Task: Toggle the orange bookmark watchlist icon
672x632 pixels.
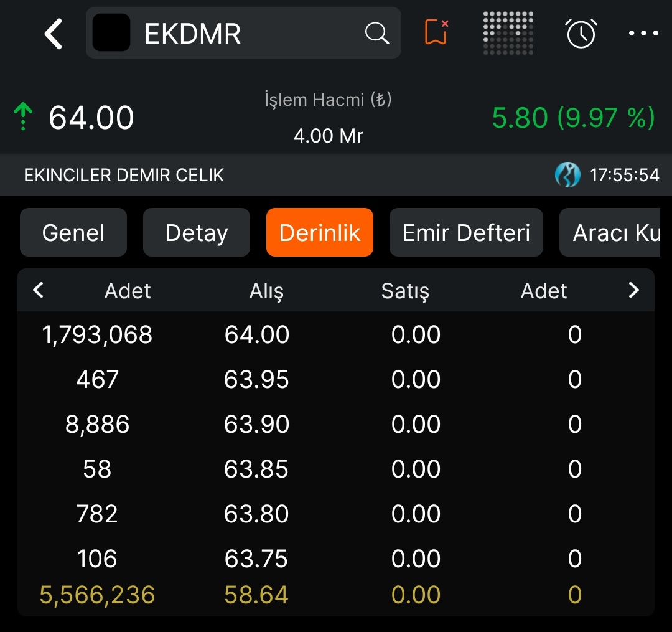Action: coord(437,32)
